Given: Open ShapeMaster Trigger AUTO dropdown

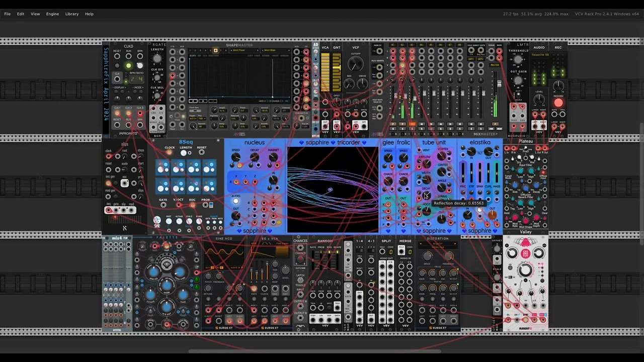Looking at the screenshot, I should pos(193,119).
